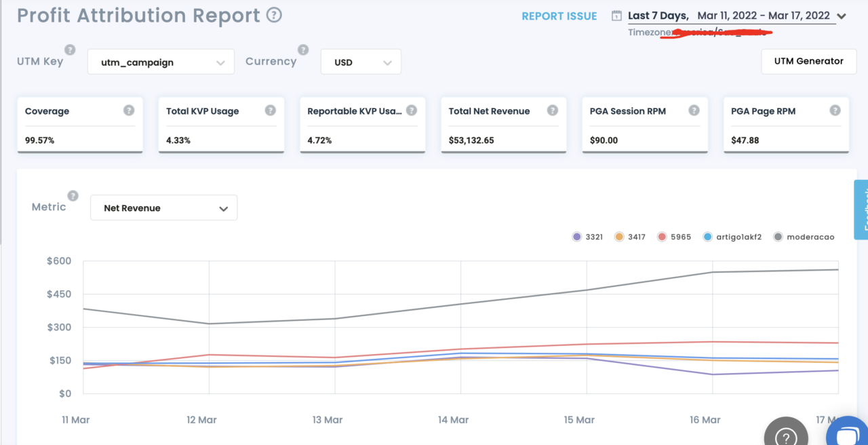Show Total Net Revenue info tooltip
This screenshot has height=445, width=868.
(553, 111)
